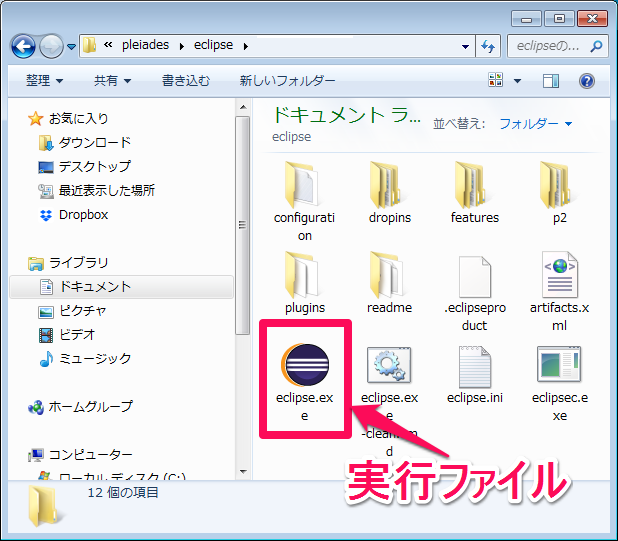Expand the « hidden path chevron

[x=108, y=45]
